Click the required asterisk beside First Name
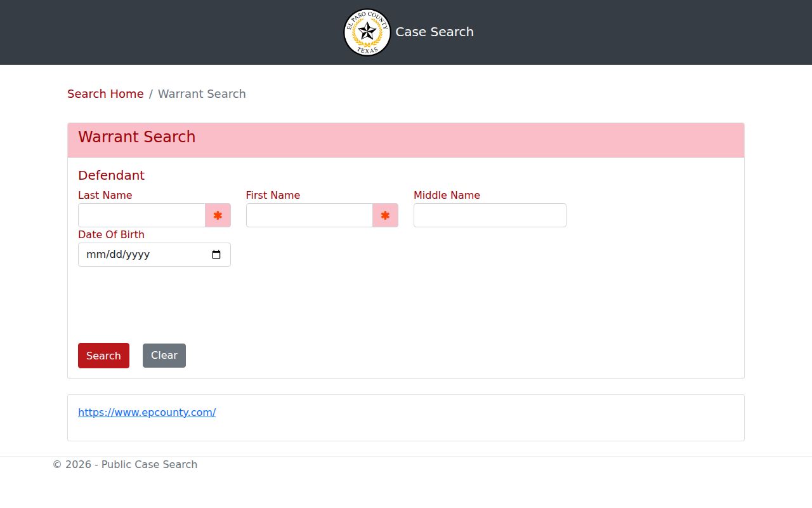This screenshot has width=812, height=508. 385,215
